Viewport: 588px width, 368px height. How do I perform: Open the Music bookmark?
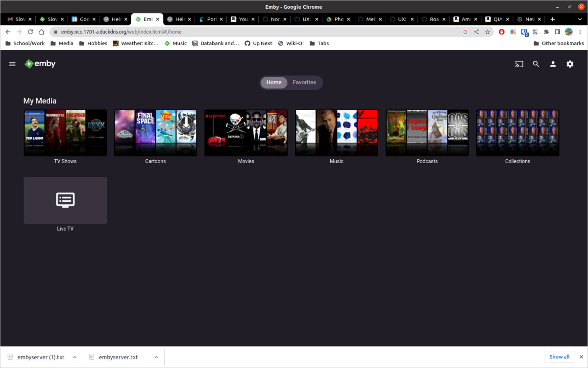(x=175, y=43)
